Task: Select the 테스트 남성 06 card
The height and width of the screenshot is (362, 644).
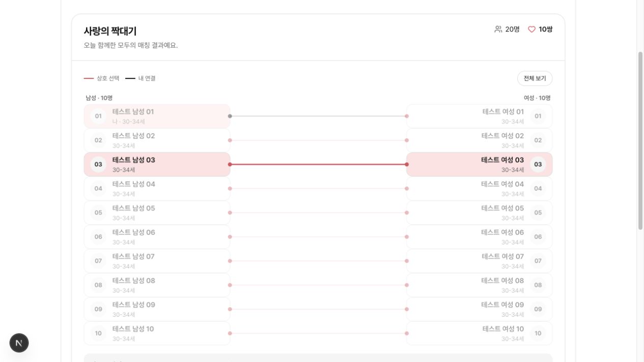Action: pyautogui.click(x=157, y=237)
